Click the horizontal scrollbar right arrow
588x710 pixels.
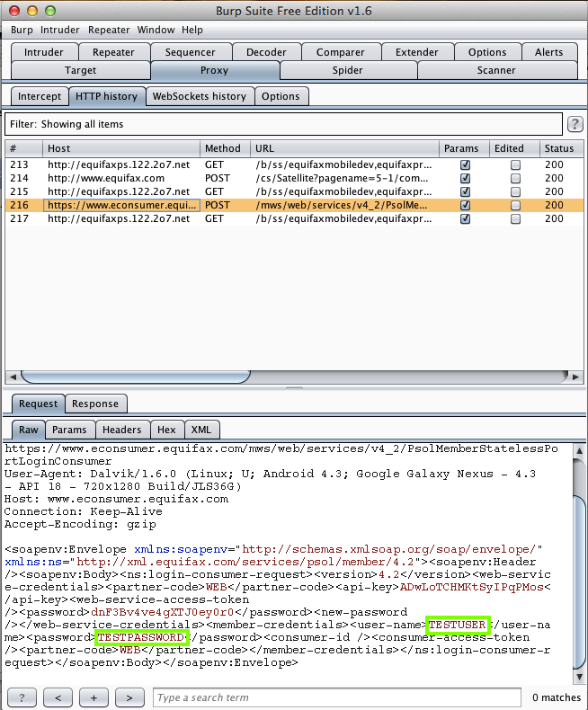pos(575,377)
